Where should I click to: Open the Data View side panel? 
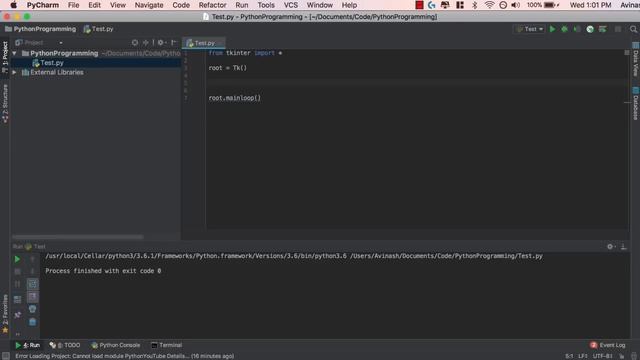[x=636, y=60]
